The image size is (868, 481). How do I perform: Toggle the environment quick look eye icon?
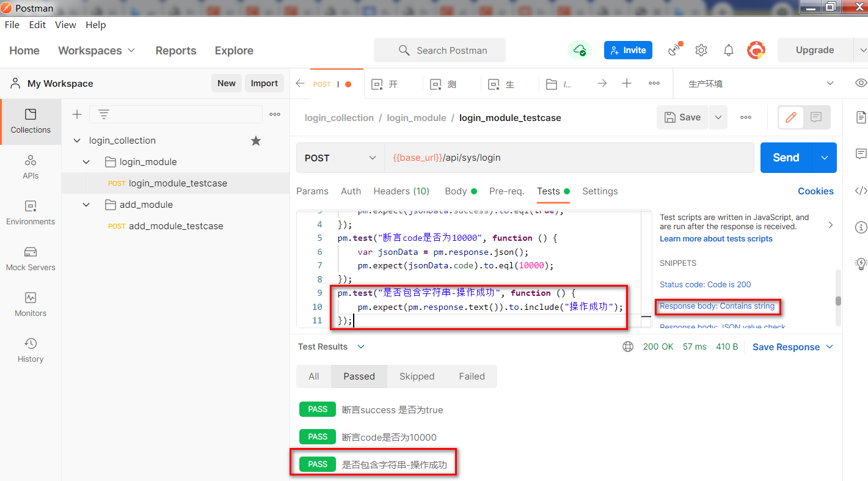point(861,83)
